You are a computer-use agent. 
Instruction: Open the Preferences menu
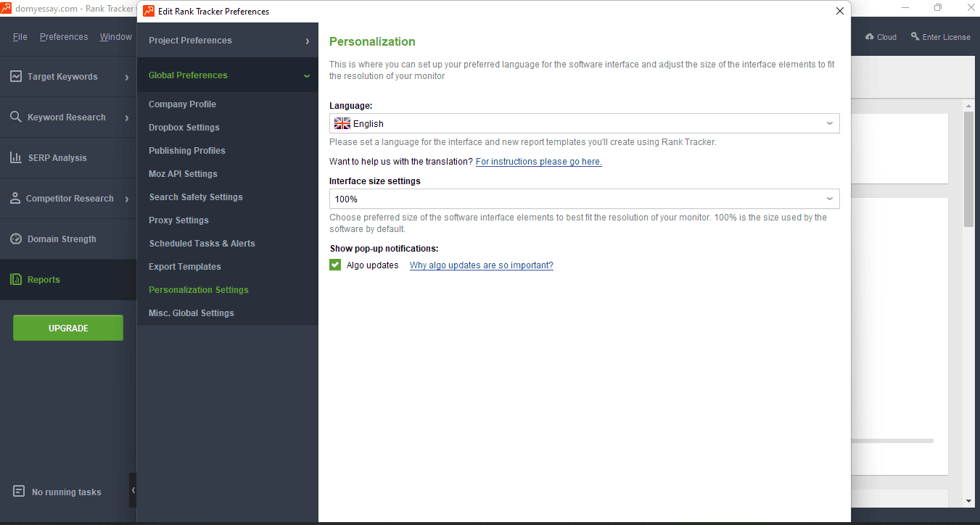(64, 36)
